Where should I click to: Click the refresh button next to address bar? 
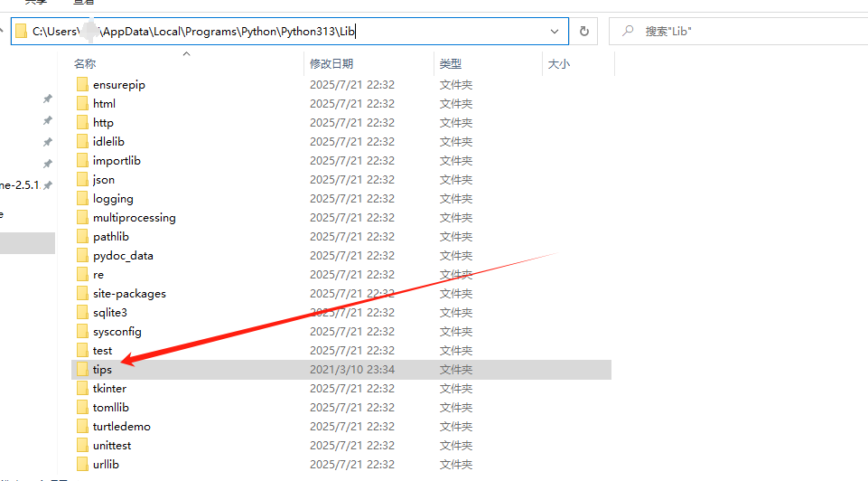[584, 31]
